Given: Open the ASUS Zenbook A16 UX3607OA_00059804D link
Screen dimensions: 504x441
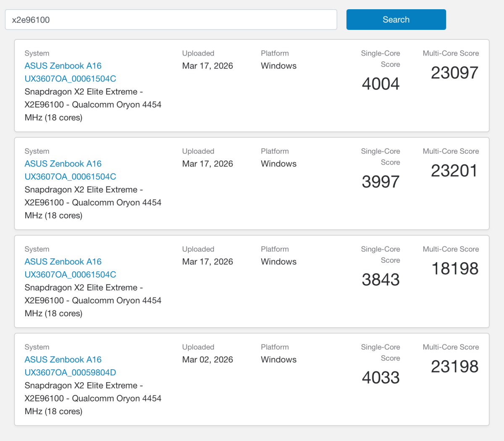Looking at the screenshot, I should (70, 372).
